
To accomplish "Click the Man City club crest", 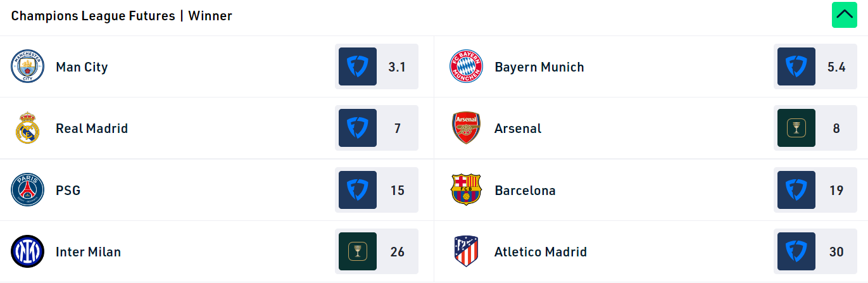I will point(27,67).
